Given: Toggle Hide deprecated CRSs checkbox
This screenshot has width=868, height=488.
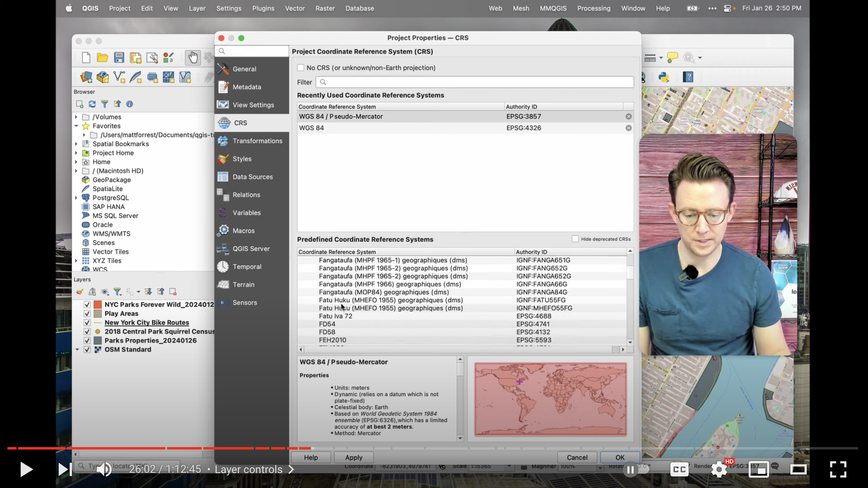Looking at the screenshot, I should pos(575,239).
